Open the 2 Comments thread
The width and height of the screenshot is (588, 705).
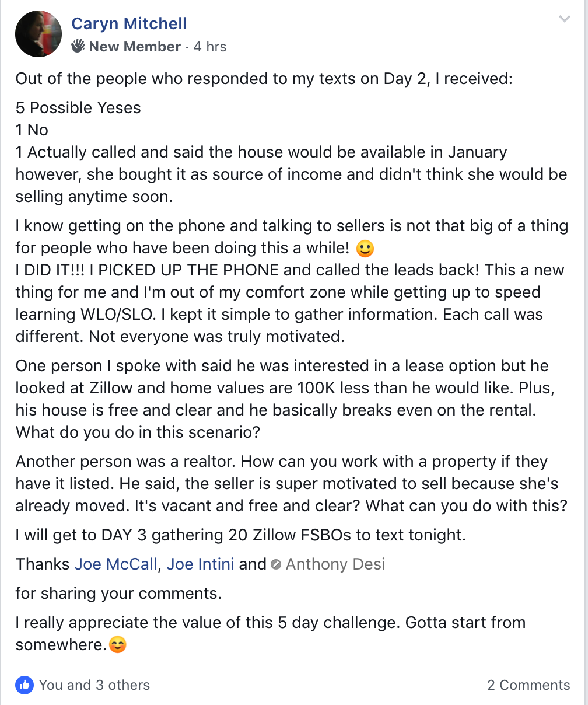pos(528,685)
